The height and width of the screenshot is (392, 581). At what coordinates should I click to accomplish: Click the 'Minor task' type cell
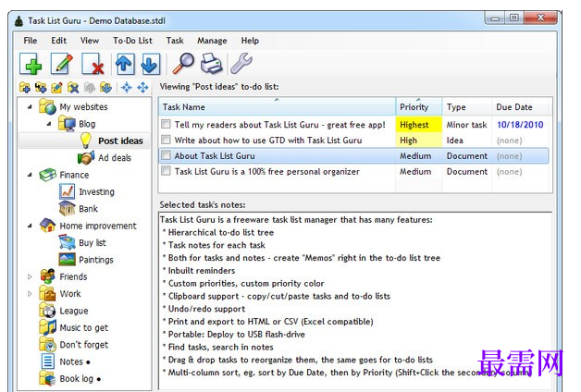tap(466, 125)
